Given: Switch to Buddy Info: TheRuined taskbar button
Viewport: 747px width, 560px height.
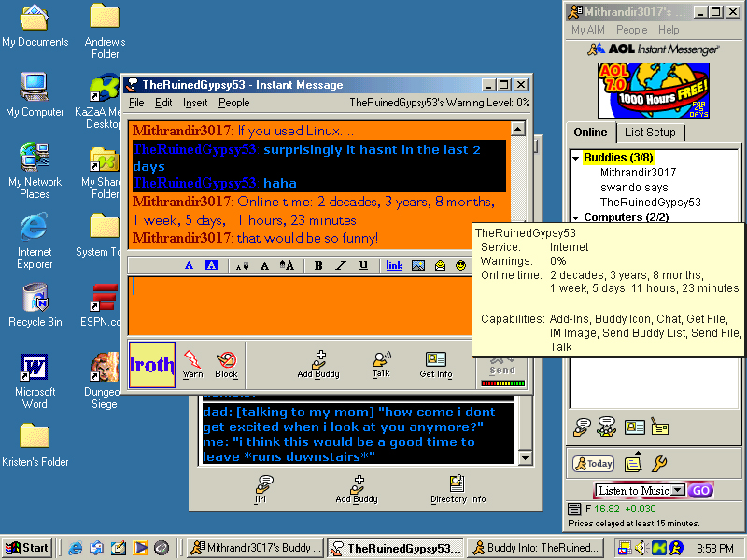Looking at the screenshot, I should coord(535,548).
